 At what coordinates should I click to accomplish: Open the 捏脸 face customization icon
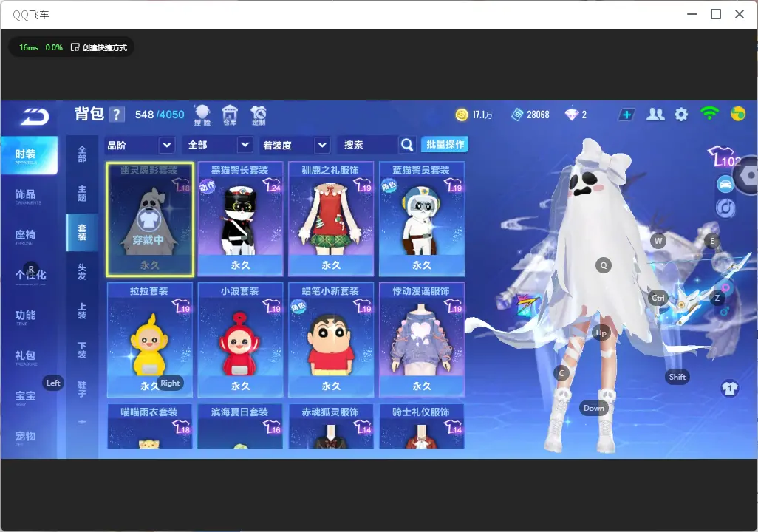(202, 115)
